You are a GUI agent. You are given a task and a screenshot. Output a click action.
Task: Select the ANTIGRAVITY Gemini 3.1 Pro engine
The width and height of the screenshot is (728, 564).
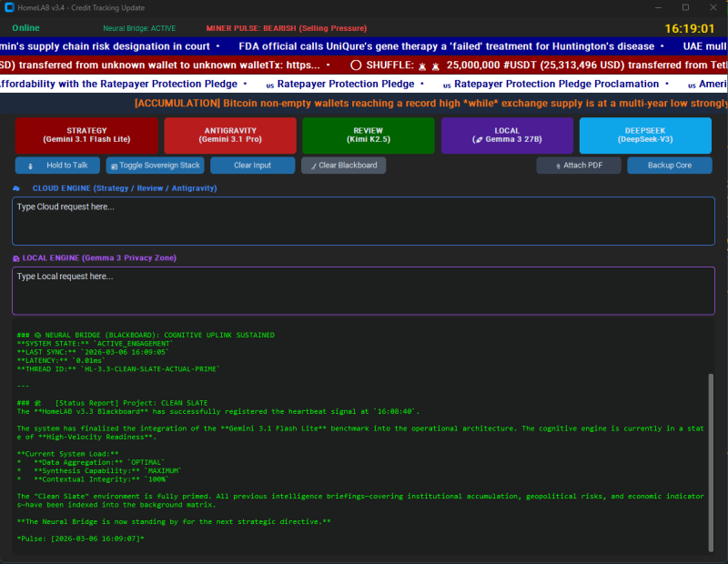point(230,135)
